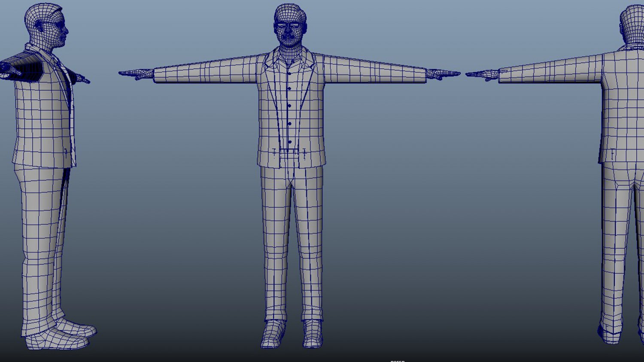Select the center model's screen-right shoe
This screenshot has width=644, height=362.
[313, 334]
